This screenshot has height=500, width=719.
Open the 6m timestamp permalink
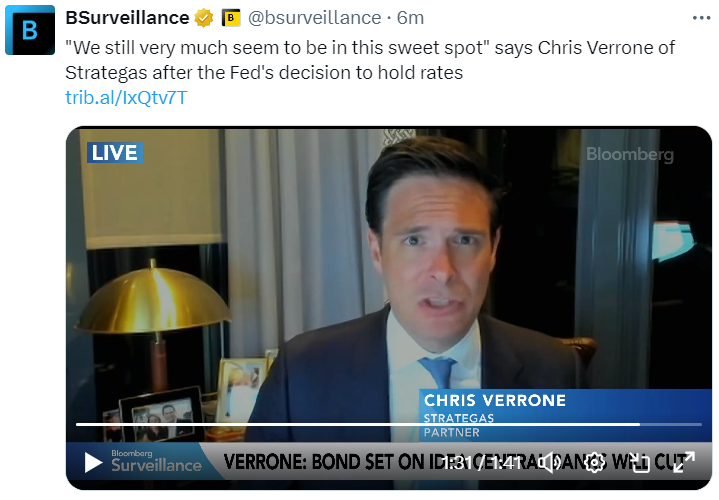pos(410,18)
